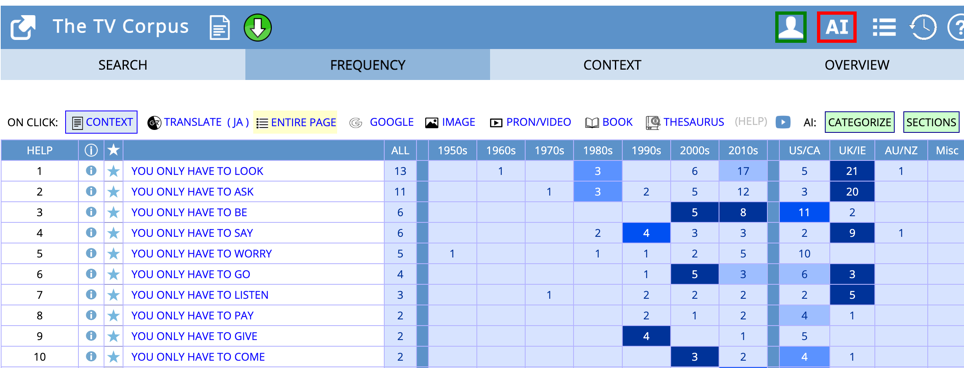Star the YOU ONLY HAVE TO LOOK row
The width and height of the screenshot is (964, 368).
tap(113, 171)
